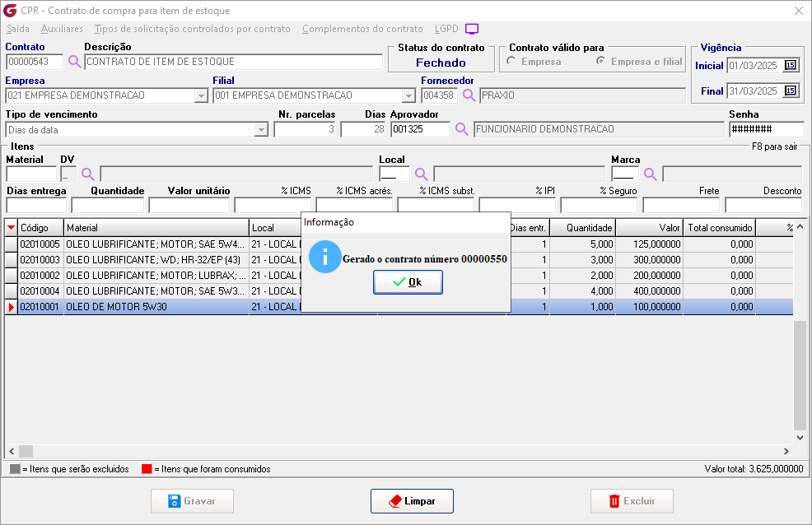This screenshot has width=812, height=525.
Task: Click the blue information icon in dialog
Action: [x=324, y=257]
